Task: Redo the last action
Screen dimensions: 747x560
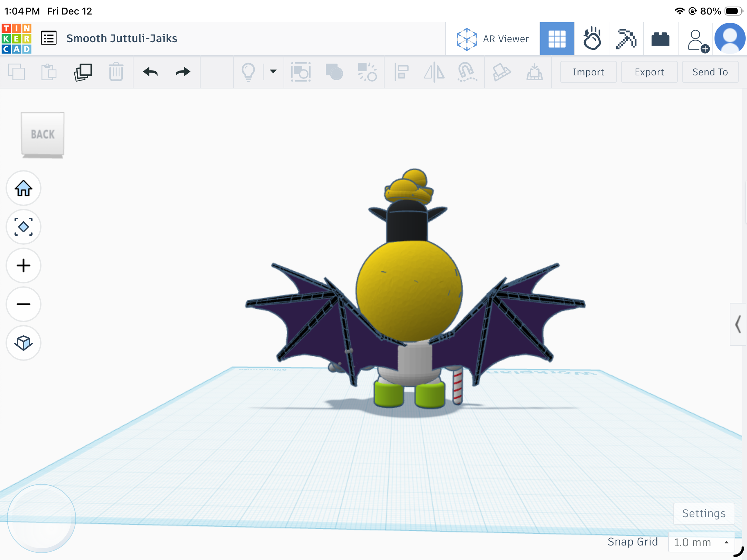Action: 183,72
